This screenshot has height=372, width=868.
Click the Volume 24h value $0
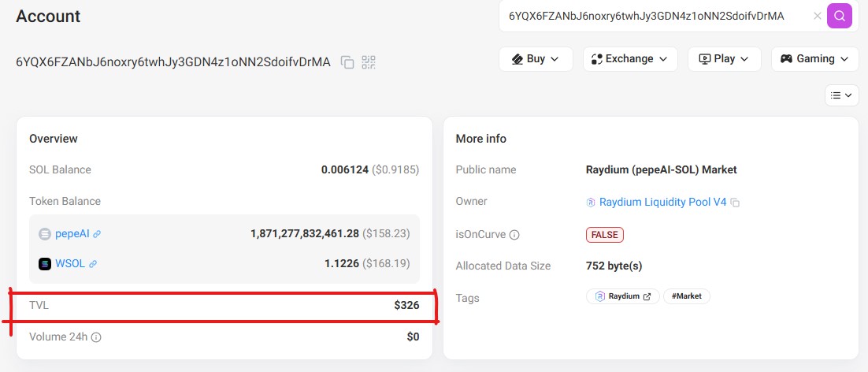(x=413, y=337)
